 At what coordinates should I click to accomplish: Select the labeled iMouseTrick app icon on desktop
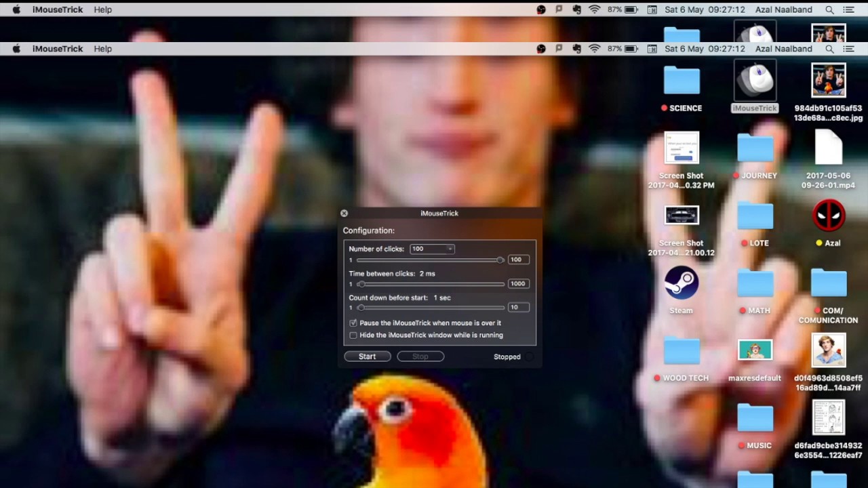pos(755,81)
